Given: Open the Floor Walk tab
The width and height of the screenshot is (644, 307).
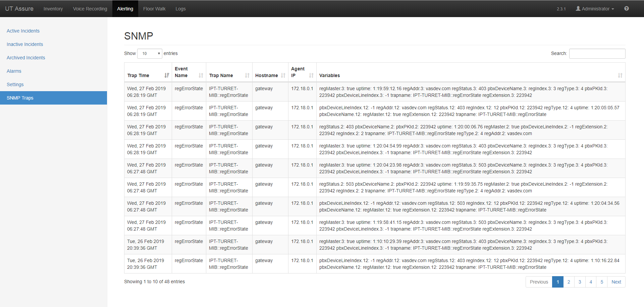Looking at the screenshot, I should (x=154, y=9).
